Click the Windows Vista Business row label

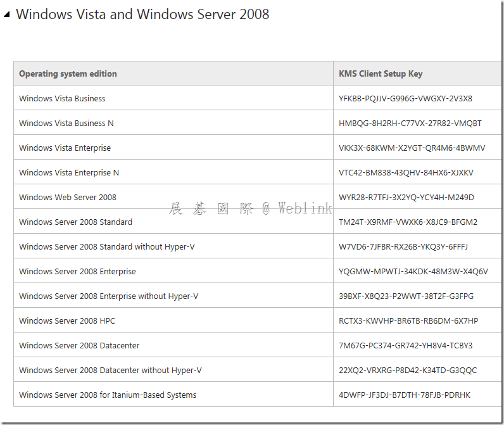tap(62, 98)
